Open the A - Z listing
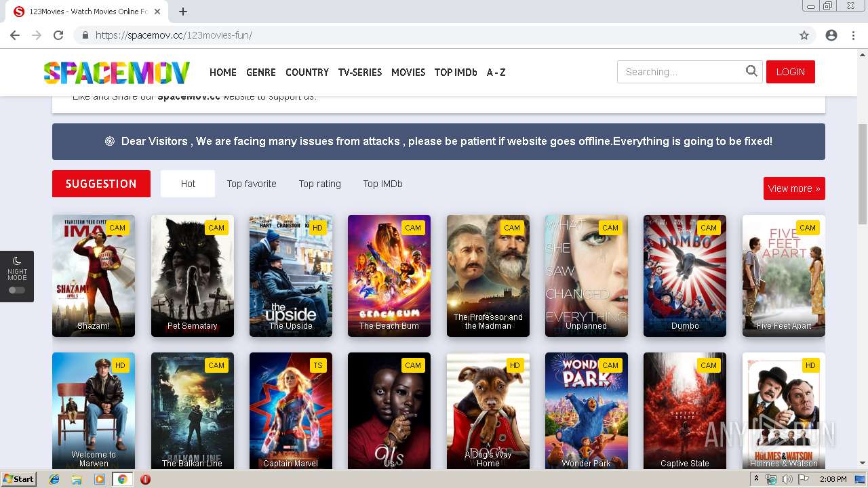 [496, 73]
